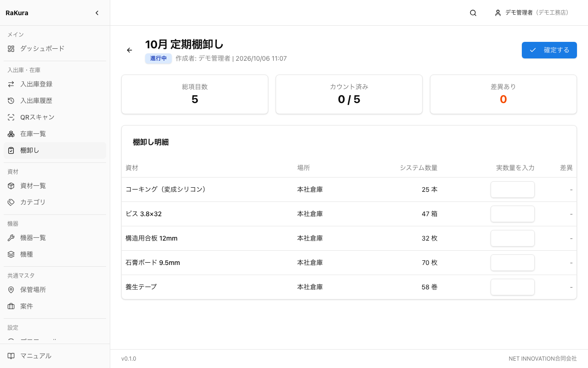Click the 棚卸し clipboard icon
The image size is (588, 368).
pyautogui.click(x=11, y=150)
